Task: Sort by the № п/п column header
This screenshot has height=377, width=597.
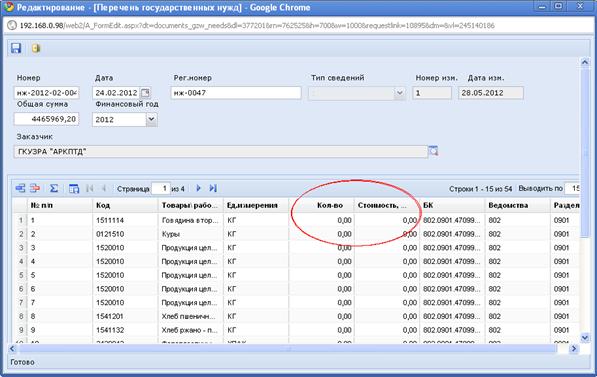Action: (x=60, y=205)
